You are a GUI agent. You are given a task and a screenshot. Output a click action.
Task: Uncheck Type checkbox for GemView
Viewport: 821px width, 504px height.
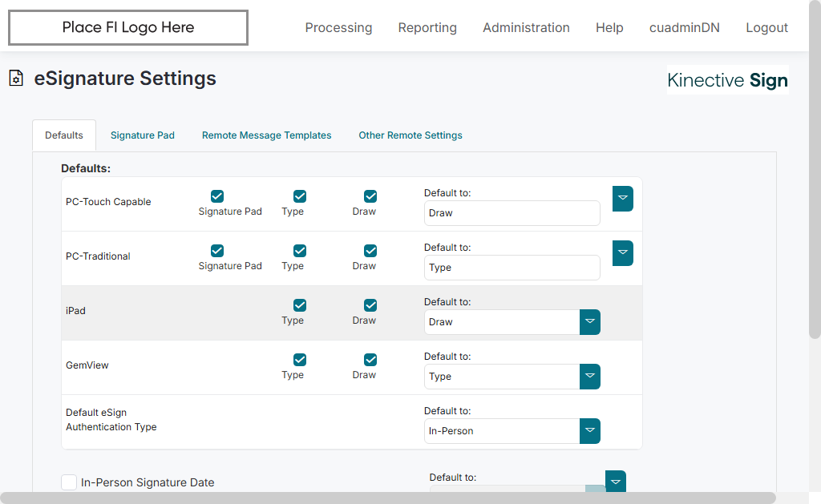[300, 360]
